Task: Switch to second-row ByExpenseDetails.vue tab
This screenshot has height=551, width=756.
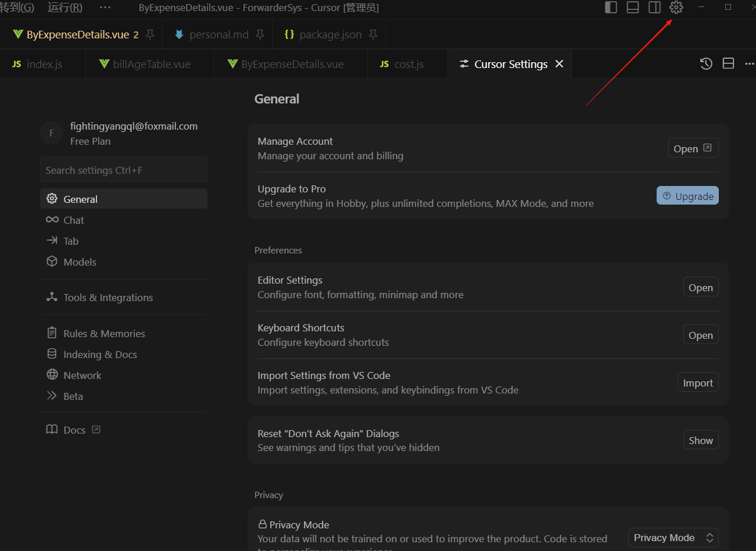Action: [292, 64]
